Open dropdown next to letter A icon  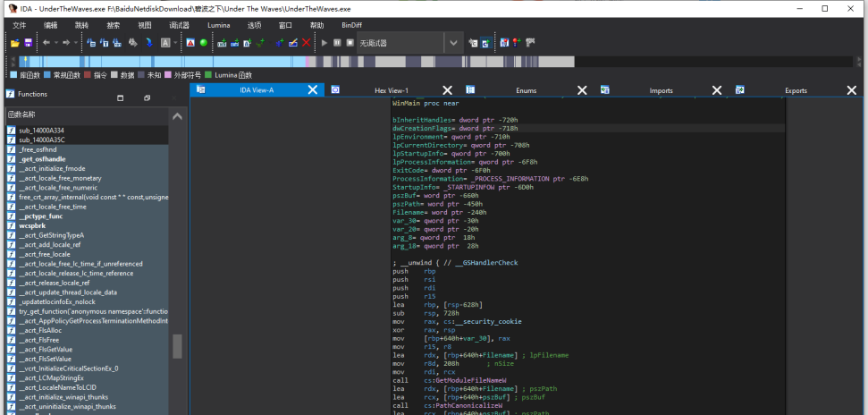175,43
